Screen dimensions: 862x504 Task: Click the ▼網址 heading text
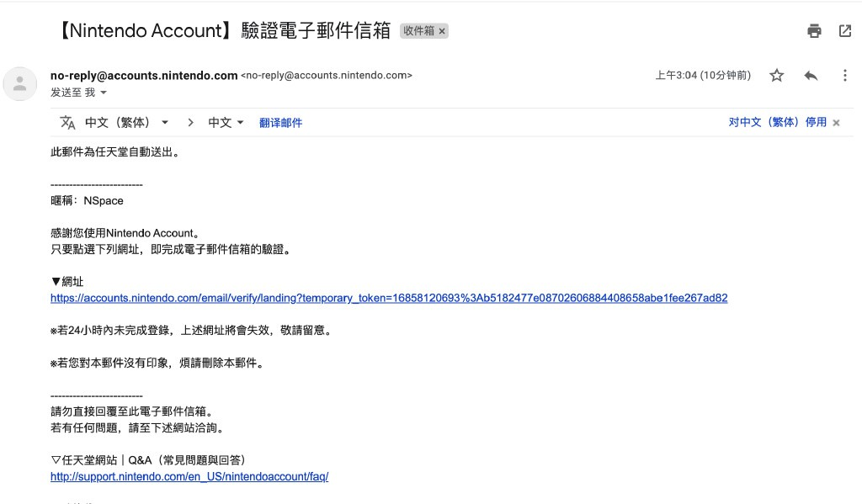pyautogui.click(x=67, y=282)
